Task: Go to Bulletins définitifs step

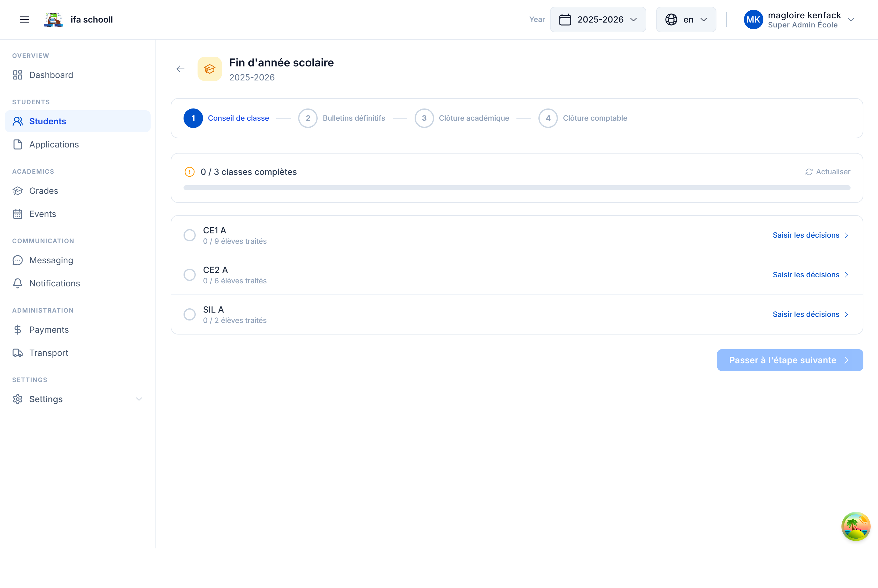Action: 353,118
